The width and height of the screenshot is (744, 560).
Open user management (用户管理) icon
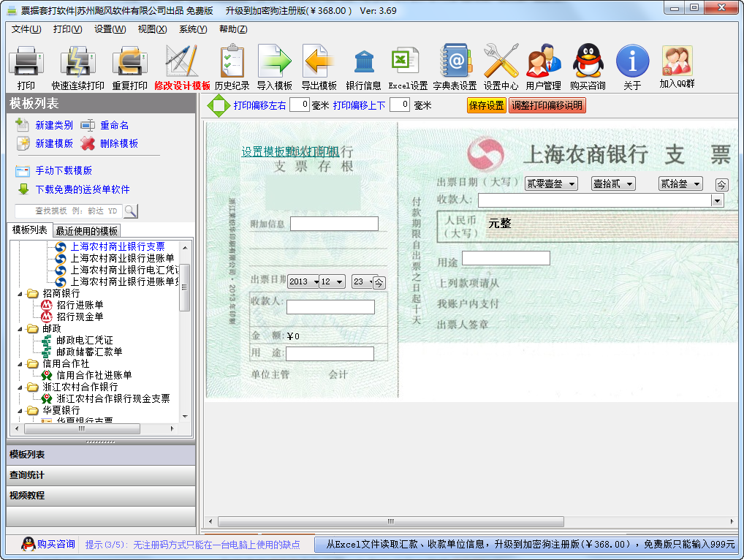[x=543, y=67]
